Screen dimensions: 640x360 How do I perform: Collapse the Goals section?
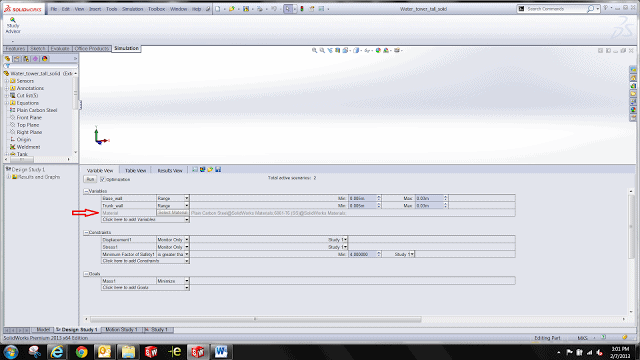[x=86, y=274]
